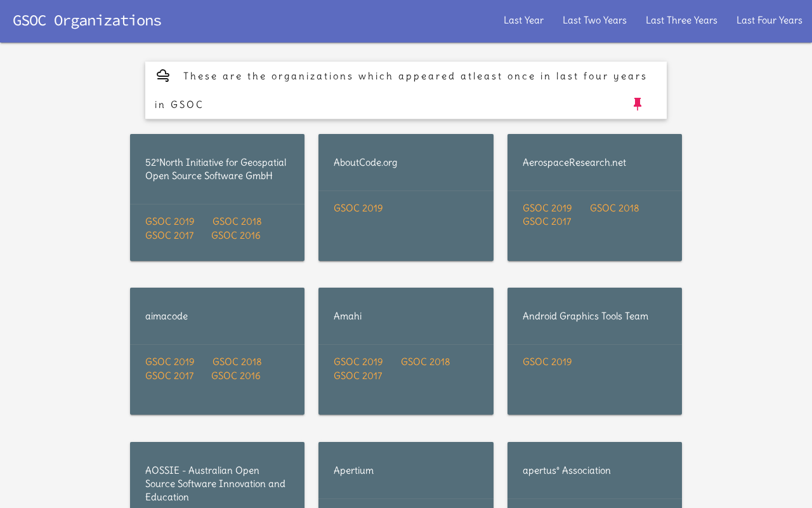
Task: Click the GSOC Organizations site title
Action: [x=87, y=20]
